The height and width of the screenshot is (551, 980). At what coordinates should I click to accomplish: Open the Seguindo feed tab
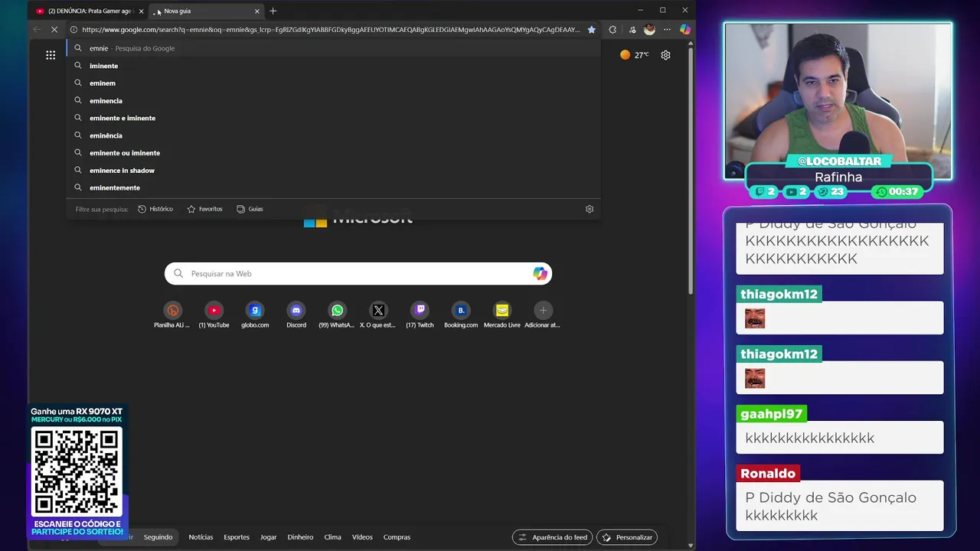(158, 537)
